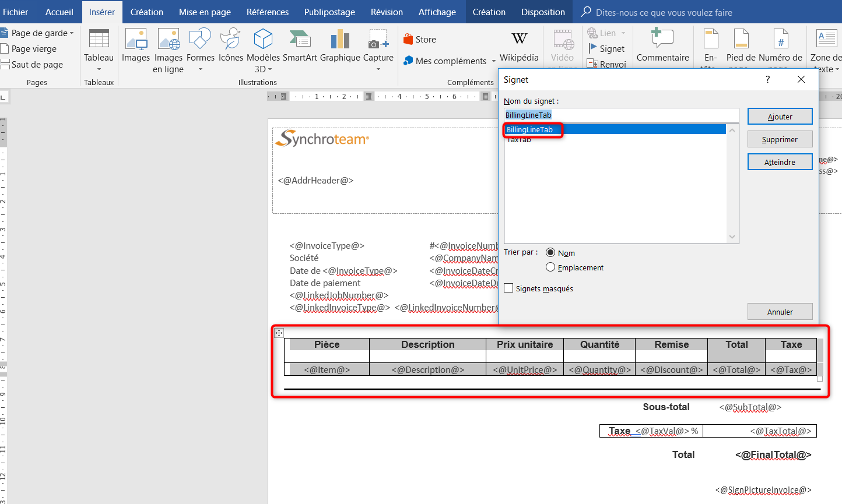Switch to the Accueil tab
Viewport: 842px width, 504px height.
(x=59, y=12)
